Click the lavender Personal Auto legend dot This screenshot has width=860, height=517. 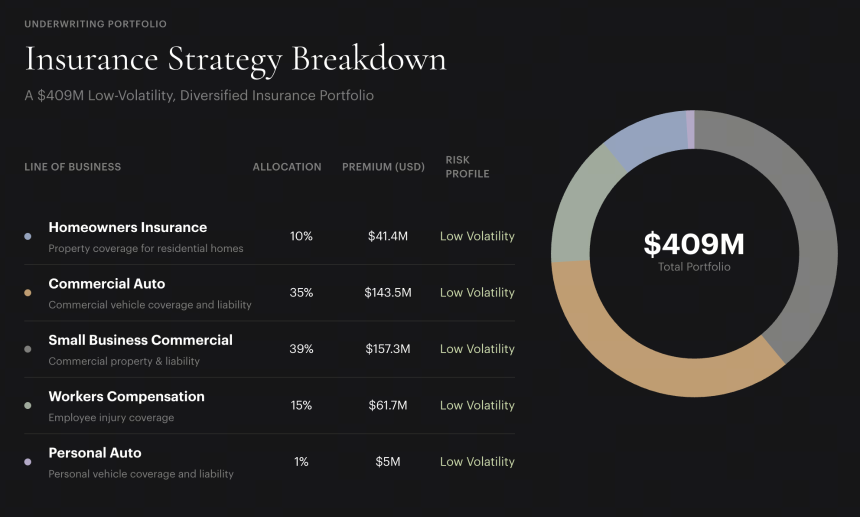click(27, 462)
